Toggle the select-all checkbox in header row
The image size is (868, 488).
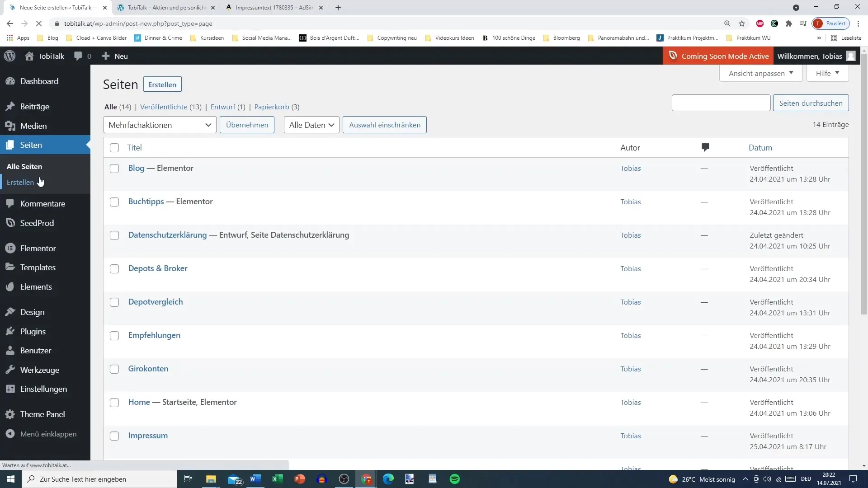click(x=114, y=147)
